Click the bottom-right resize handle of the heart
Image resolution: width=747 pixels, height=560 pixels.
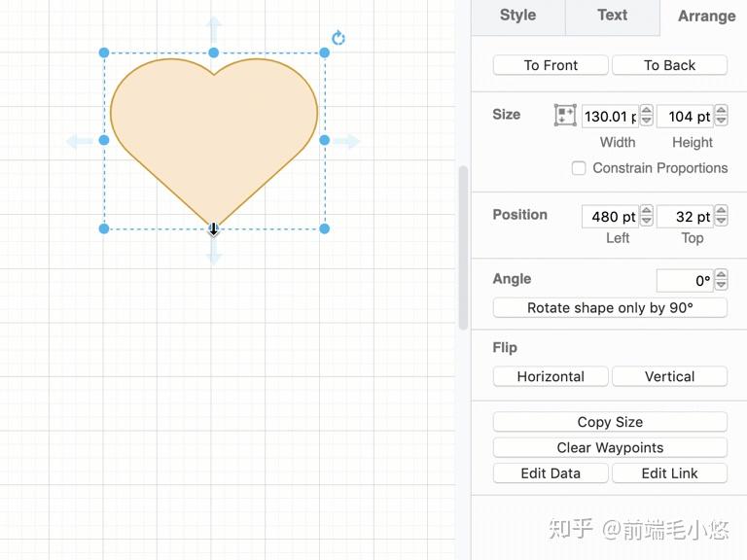(325, 228)
